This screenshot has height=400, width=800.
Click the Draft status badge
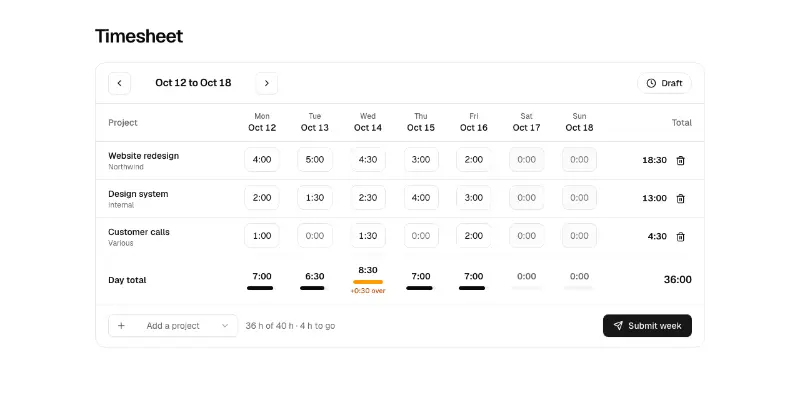[664, 83]
